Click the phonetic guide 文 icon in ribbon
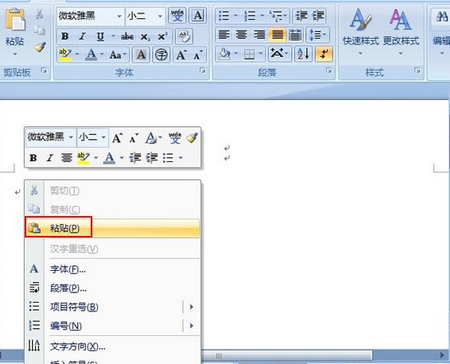Image resolution: width=450 pixels, height=364 pixels. coord(177,16)
